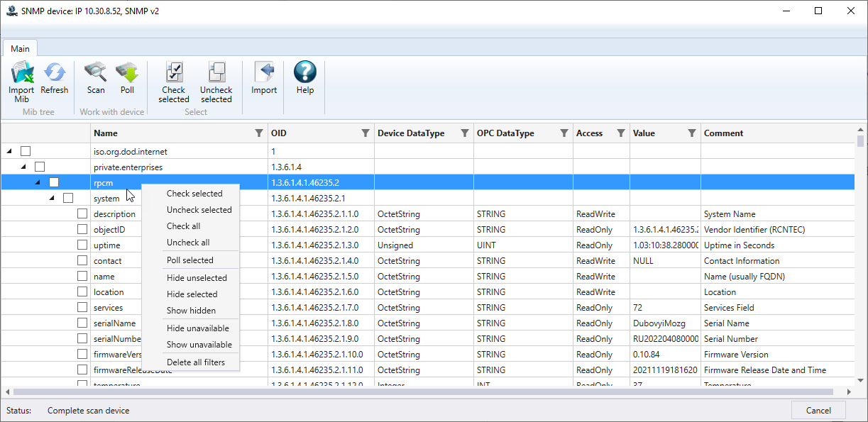Image resolution: width=868 pixels, height=422 pixels.
Task: Select the services row name
Action: click(108, 308)
